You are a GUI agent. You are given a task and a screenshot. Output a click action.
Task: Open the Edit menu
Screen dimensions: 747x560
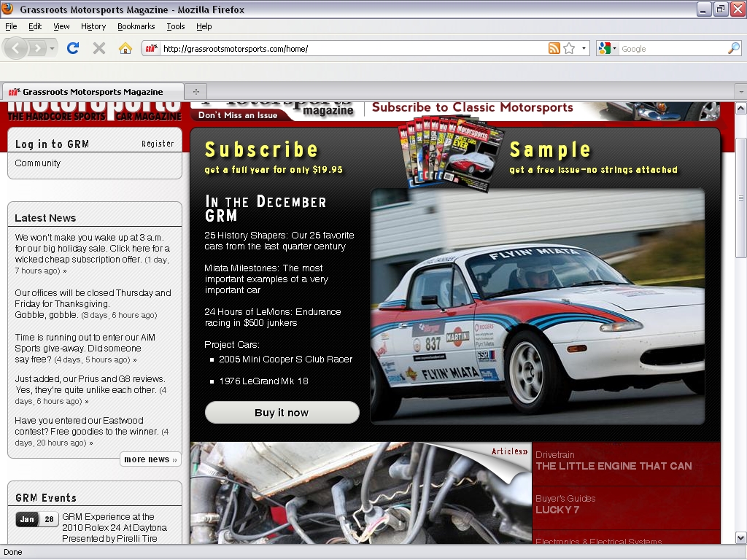(x=35, y=26)
